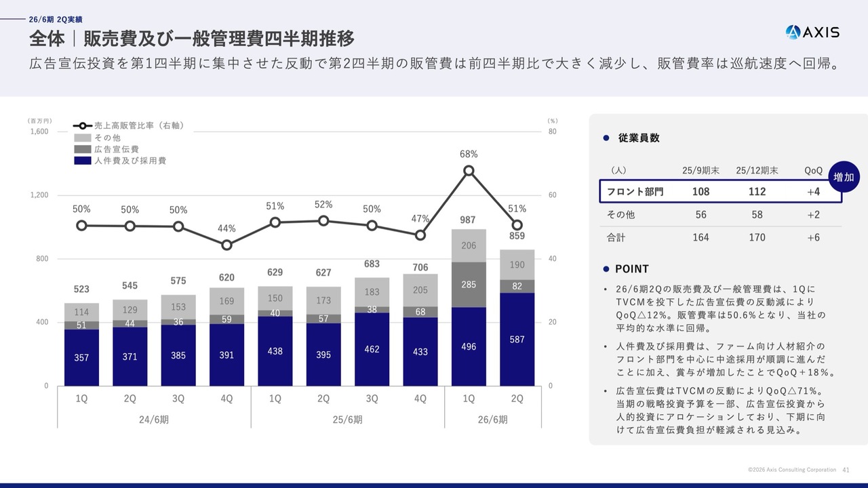This screenshot has height=488, width=868.
Task: Select the 44% low-point marker on the line
Action: coord(226,245)
